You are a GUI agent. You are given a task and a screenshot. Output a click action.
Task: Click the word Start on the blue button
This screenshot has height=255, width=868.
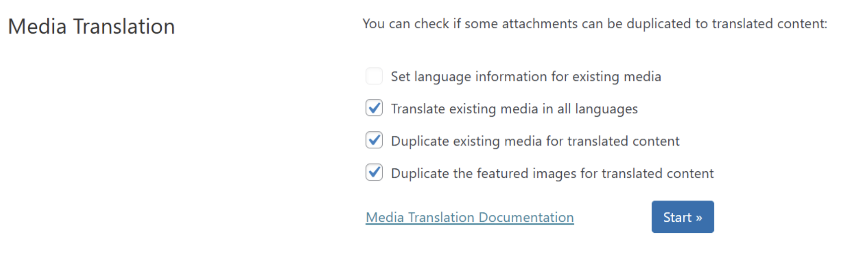pos(677,217)
